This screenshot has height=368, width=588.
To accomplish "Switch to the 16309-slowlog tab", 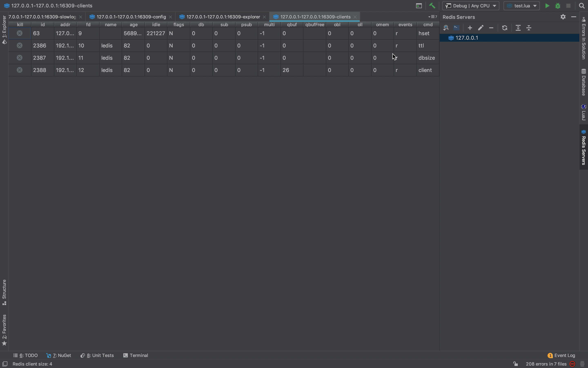I will click(x=42, y=17).
